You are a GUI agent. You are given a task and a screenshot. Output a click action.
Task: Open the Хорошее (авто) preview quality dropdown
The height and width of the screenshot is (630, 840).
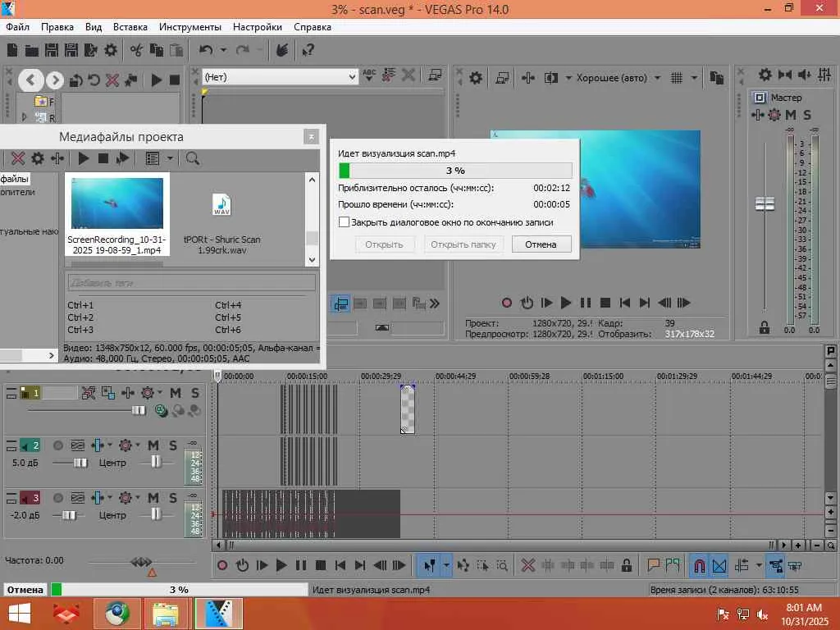[x=657, y=78]
